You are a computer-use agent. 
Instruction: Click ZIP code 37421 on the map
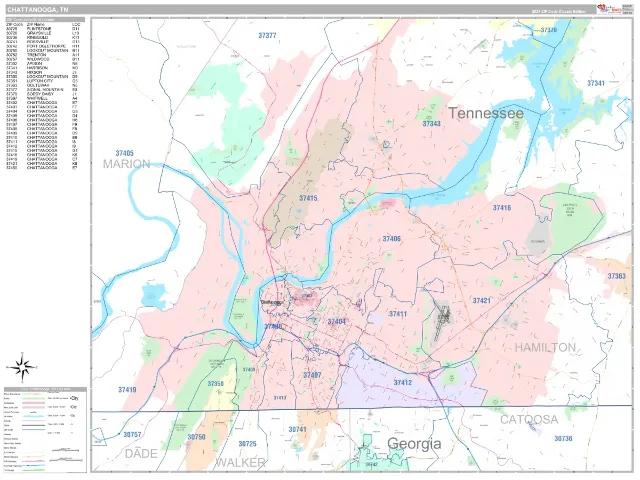[482, 300]
